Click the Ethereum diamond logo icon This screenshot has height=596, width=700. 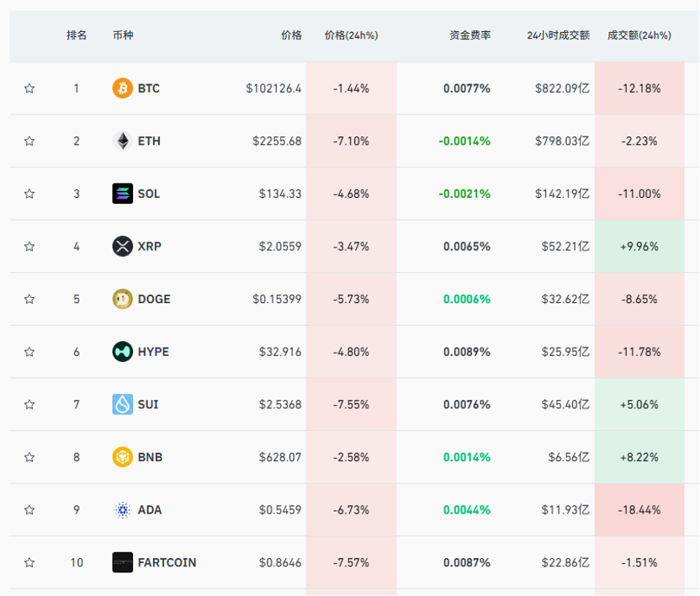point(123,141)
